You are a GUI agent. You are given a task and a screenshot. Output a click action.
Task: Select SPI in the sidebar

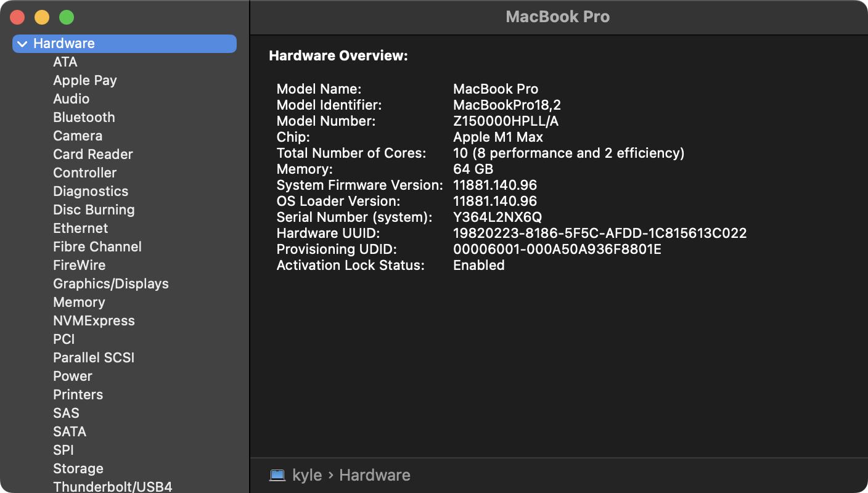[63, 450]
